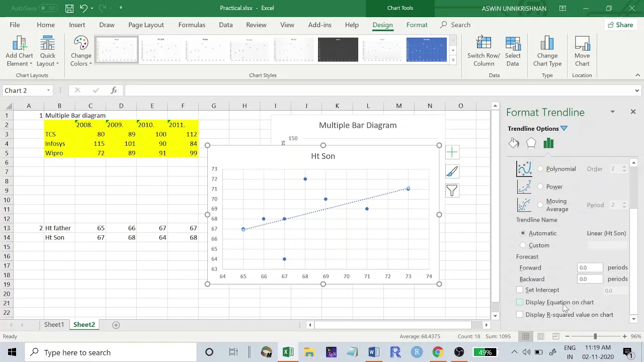
Task: Select Moving Average trendline option
Action: coord(540,205)
